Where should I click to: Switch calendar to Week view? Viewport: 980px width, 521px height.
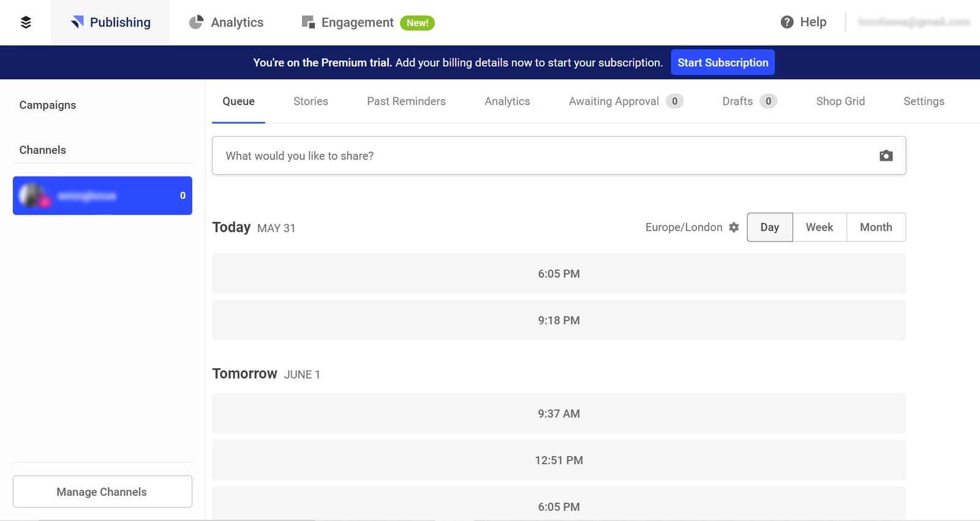(819, 227)
